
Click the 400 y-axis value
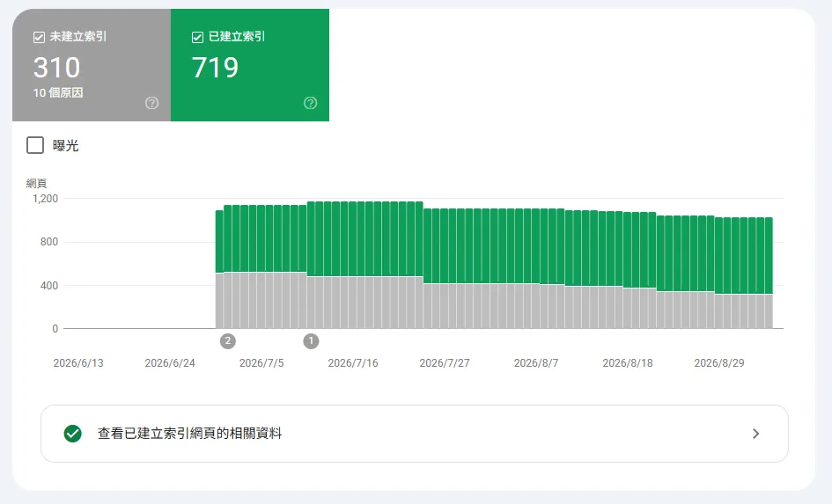tap(48, 286)
